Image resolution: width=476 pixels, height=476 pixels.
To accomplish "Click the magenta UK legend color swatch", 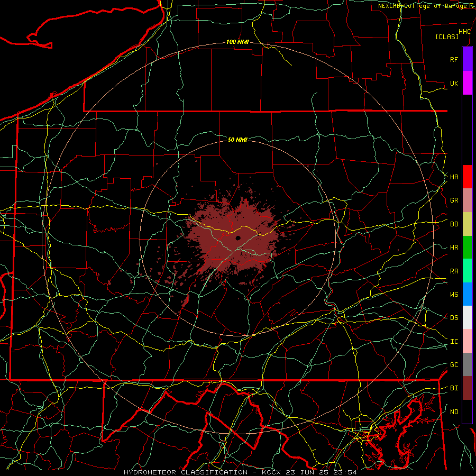I will click(x=467, y=83).
